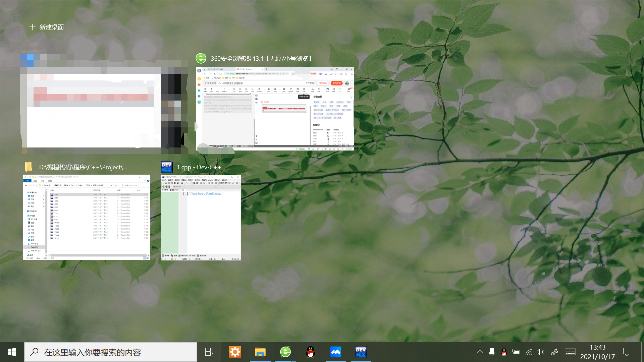Click the clock showing 13:43 2021/10/17
Screen dimensions: 644x362
pyautogui.click(x=598, y=352)
